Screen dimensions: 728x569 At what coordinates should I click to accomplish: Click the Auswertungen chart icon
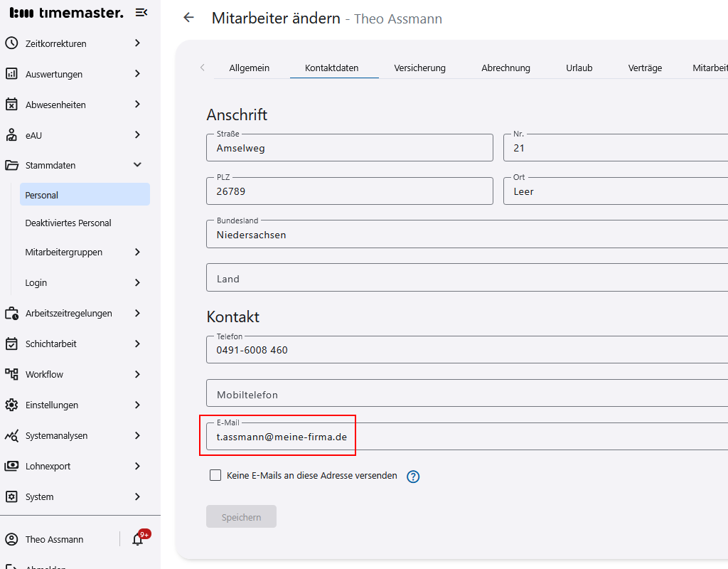click(11, 74)
